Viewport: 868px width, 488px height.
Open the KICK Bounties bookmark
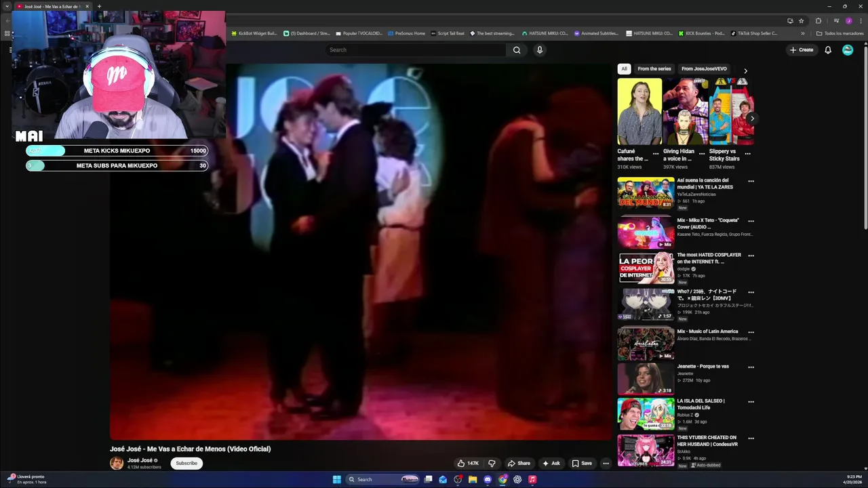[701, 33]
